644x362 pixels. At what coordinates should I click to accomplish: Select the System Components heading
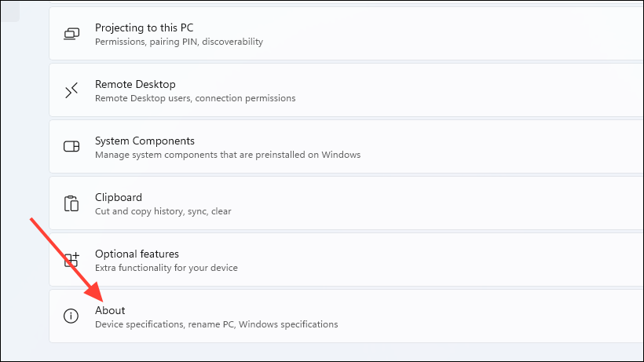145,141
